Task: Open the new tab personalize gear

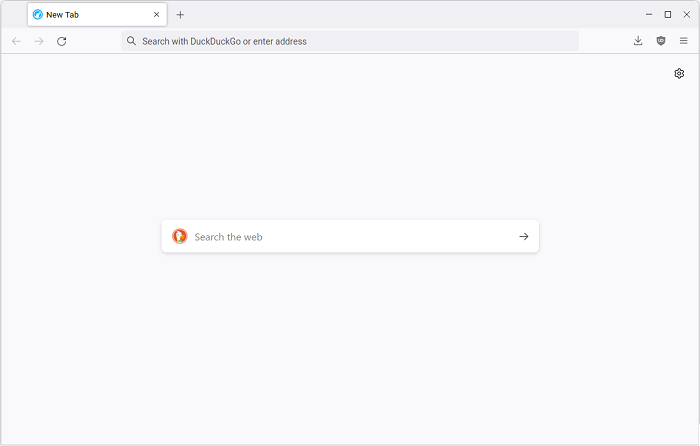Action: click(679, 74)
